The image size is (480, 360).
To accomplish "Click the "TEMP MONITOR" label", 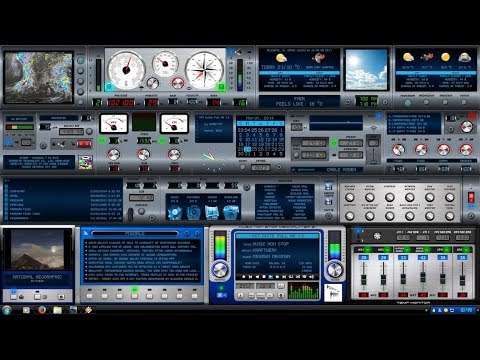I will coord(413,302).
